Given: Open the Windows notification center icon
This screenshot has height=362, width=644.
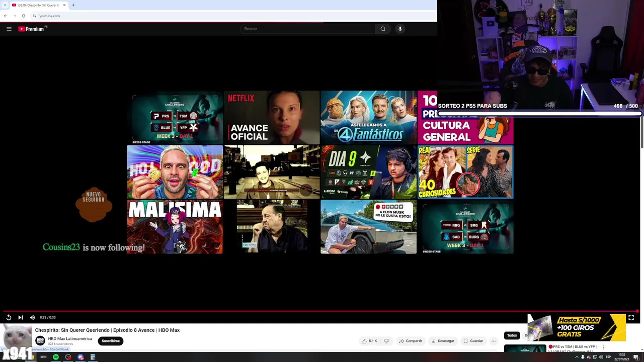Looking at the screenshot, I should [636, 357].
